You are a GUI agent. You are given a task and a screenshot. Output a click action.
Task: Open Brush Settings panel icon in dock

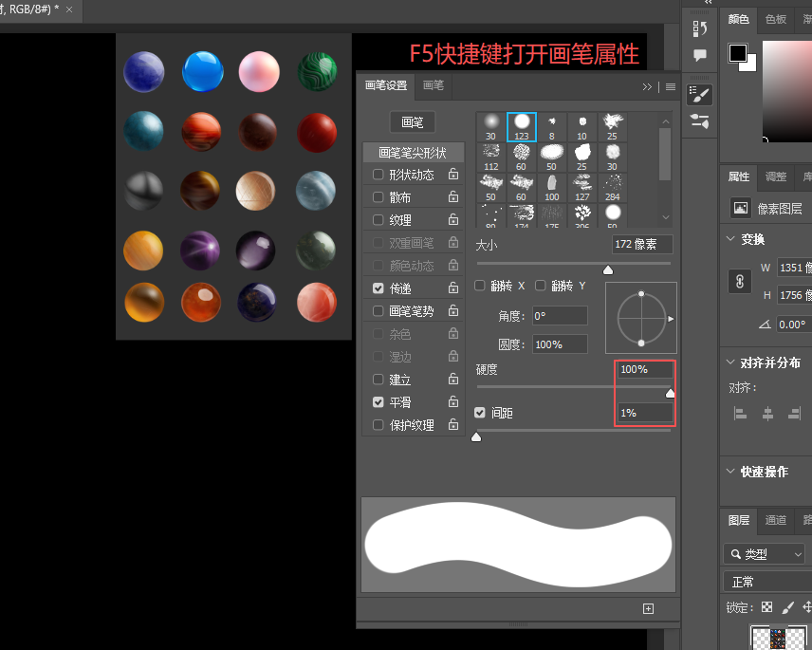click(700, 95)
